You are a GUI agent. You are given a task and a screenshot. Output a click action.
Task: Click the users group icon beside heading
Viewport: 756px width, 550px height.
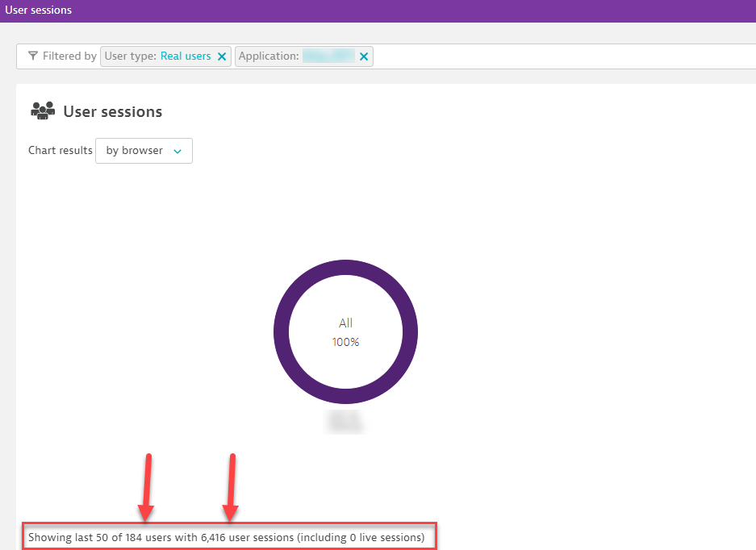pos(43,111)
